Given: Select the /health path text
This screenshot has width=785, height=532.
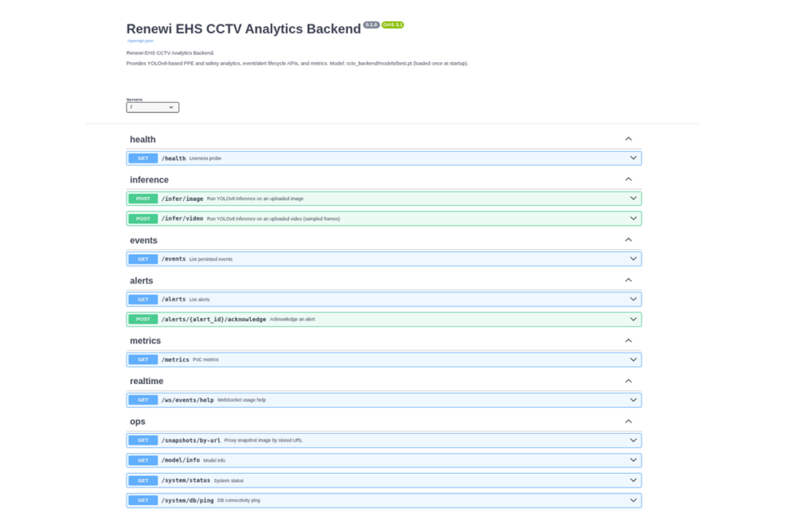Looking at the screenshot, I should tap(173, 159).
